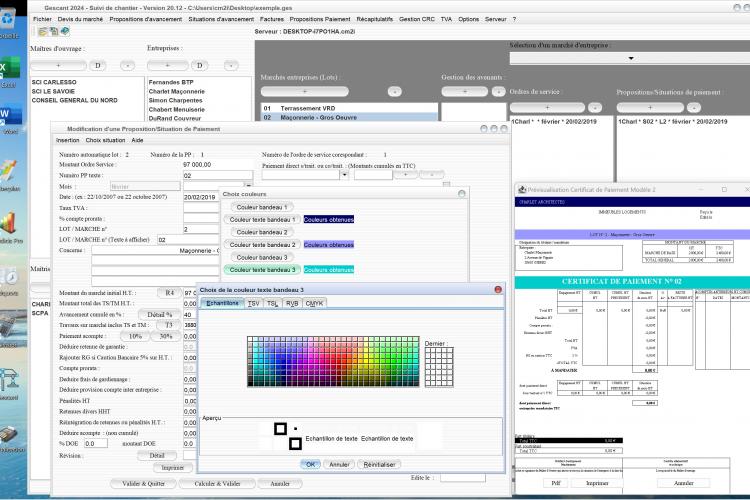The height and width of the screenshot is (500, 750).
Task: Focus the % DOE input field
Action: tap(96, 444)
